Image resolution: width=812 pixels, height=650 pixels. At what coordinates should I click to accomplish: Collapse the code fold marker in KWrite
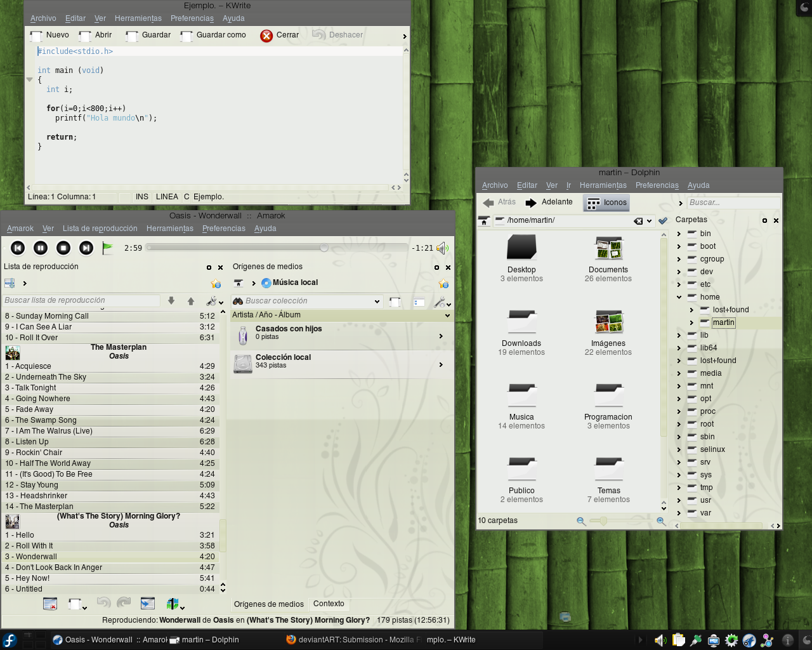click(x=29, y=80)
